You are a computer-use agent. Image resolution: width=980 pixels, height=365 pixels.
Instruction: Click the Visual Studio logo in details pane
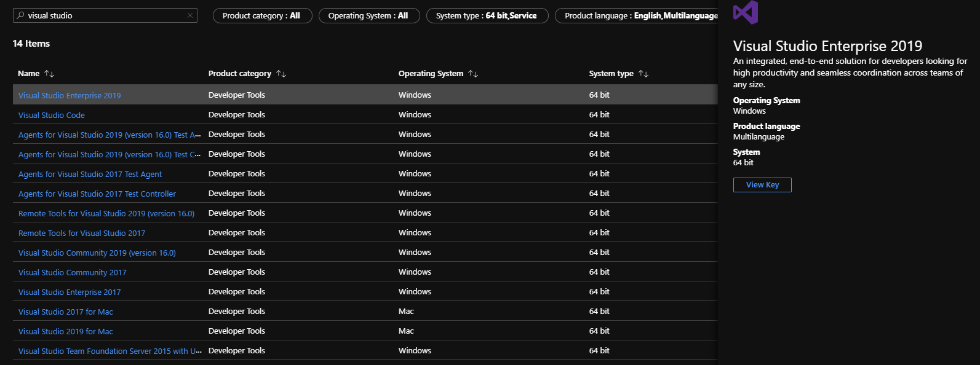click(x=746, y=12)
